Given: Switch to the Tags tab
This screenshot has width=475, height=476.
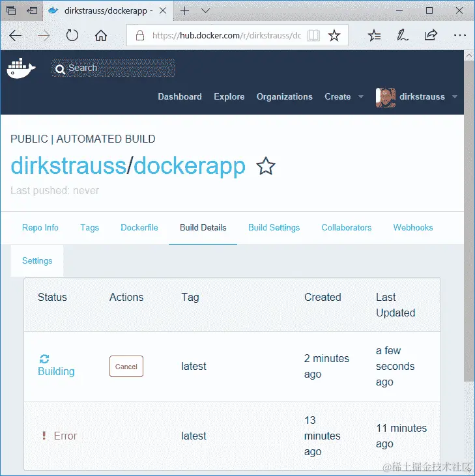Looking at the screenshot, I should click(90, 227).
